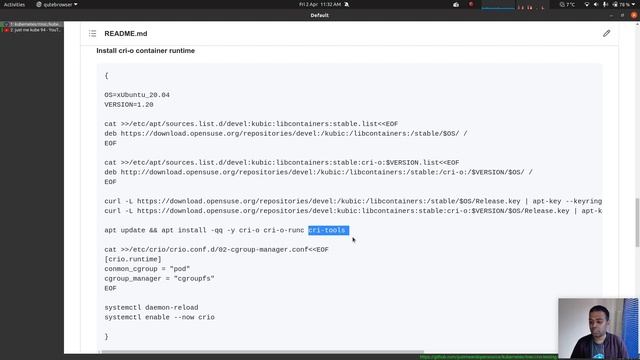Open the README table of contents icon

[x=93, y=33]
